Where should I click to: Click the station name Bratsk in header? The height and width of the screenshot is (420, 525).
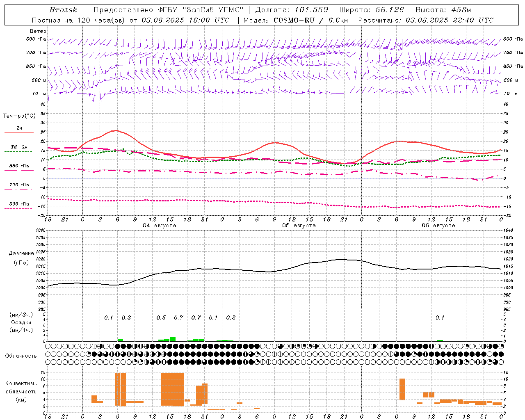[63, 10]
